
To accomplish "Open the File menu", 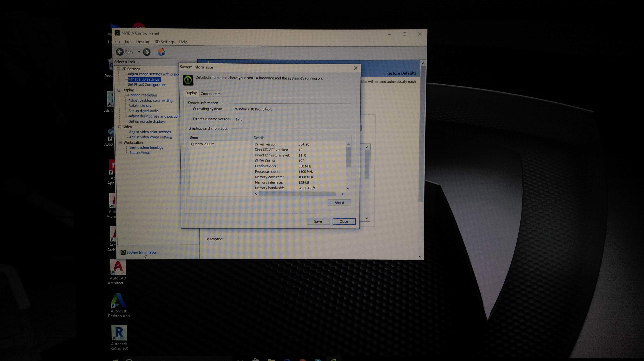I will (118, 41).
